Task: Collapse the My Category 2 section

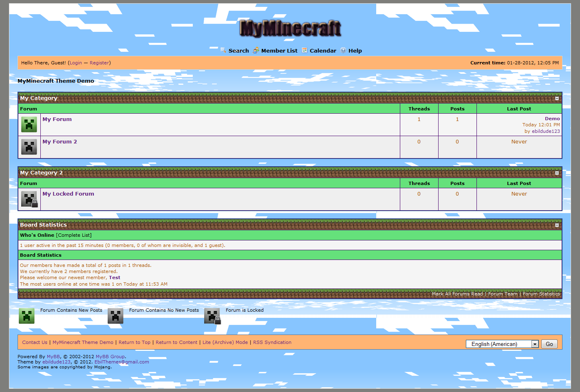Action: click(557, 173)
